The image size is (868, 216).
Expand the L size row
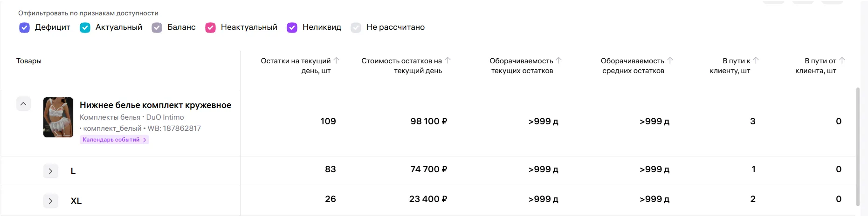point(51,171)
